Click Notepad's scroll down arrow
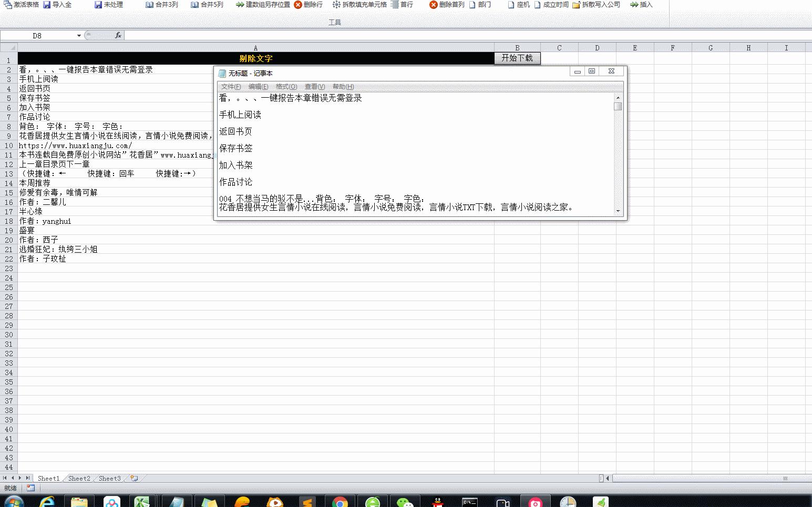Viewport: 812px width, 507px height. 618,211
